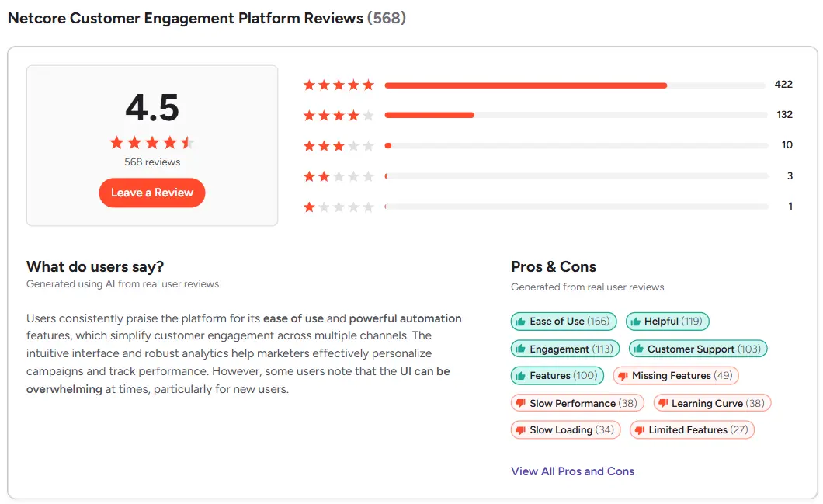The height and width of the screenshot is (504, 823).
Task: Click the 10 three-star review count
Action: point(787,145)
